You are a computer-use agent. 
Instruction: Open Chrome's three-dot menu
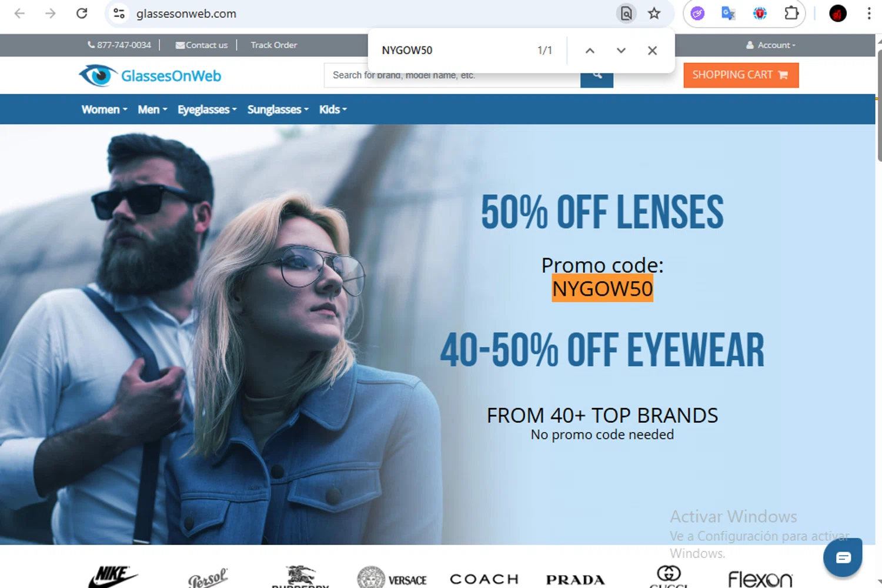click(868, 14)
